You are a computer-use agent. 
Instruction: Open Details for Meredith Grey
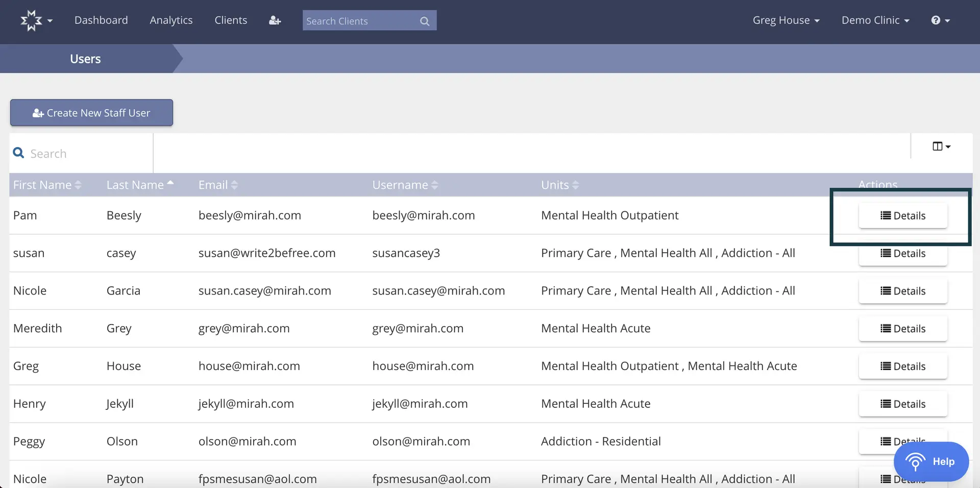click(x=902, y=328)
